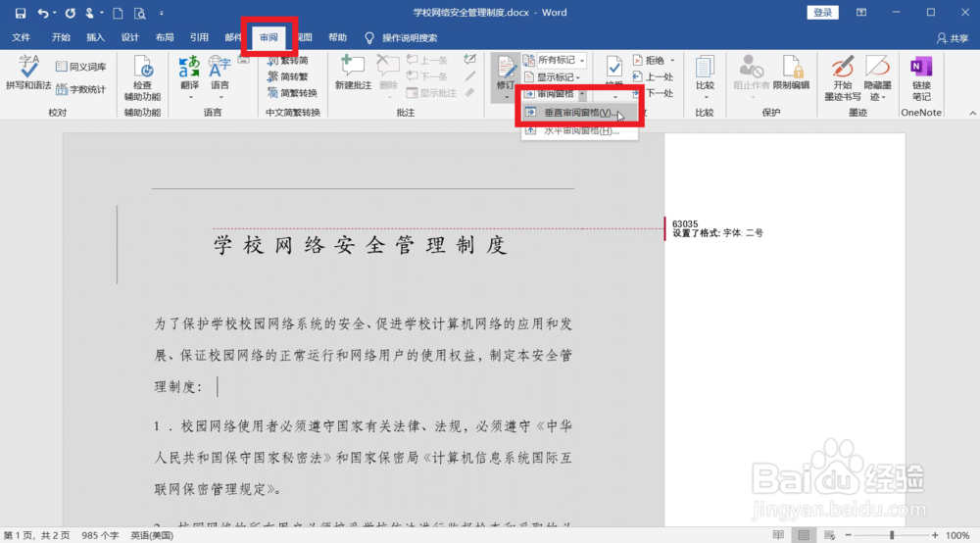This screenshot has width=980, height=543.
Task: Click the 第 1 页, 共 2 页 page indicator
Action: click(x=36, y=536)
